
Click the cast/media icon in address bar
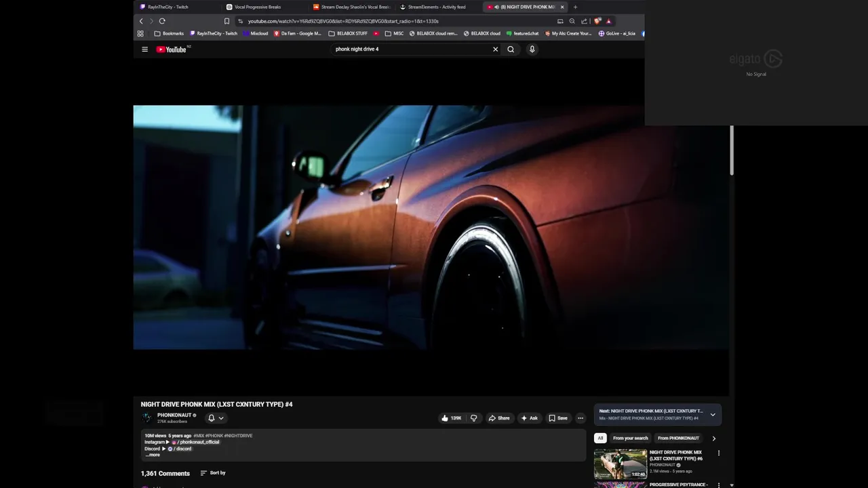click(560, 21)
